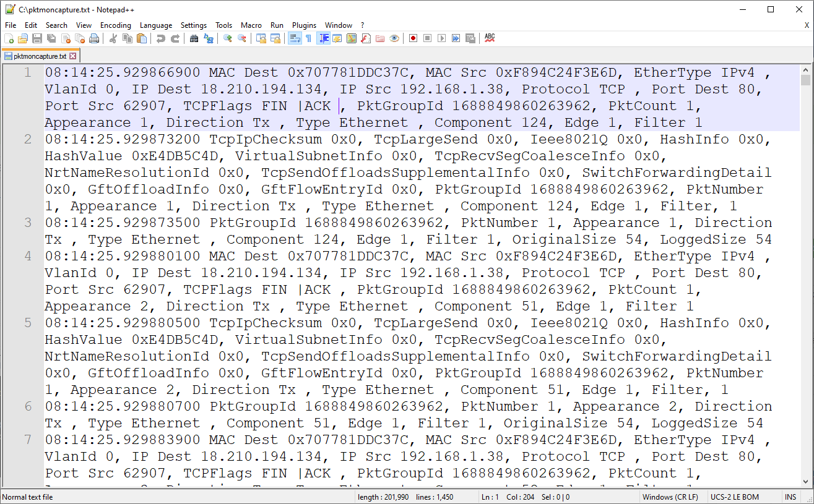
Task: Open the Language menu
Action: tap(155, 25)
